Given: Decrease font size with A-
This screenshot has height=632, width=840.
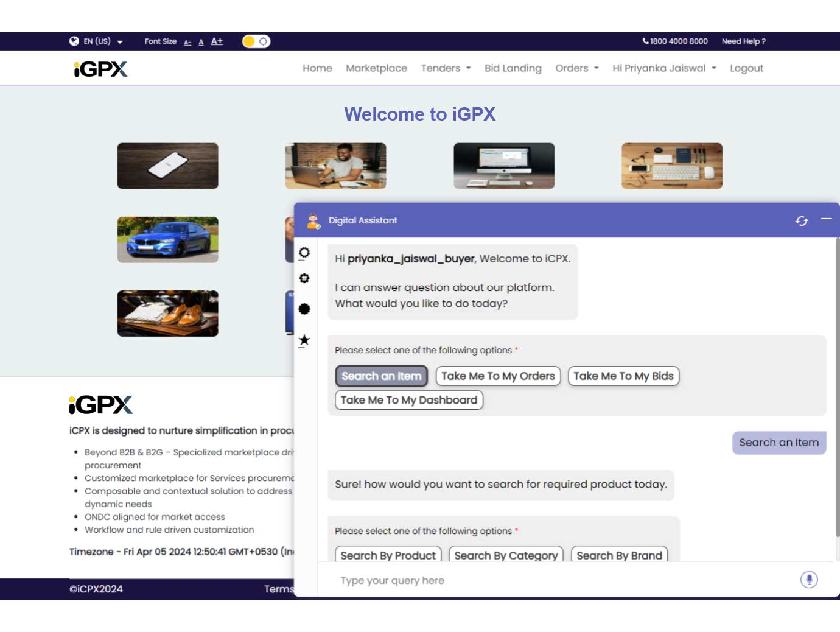Looking at the screenshot, I should pos(187,42).
